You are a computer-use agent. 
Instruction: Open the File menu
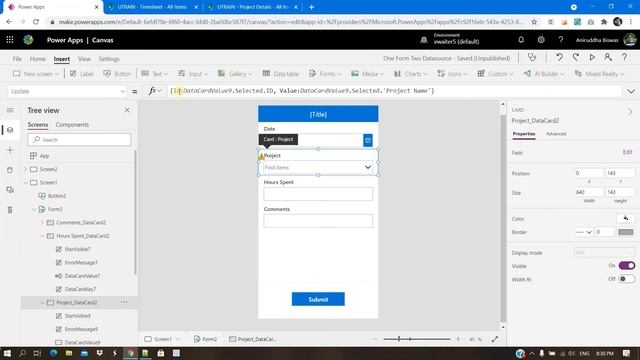(17, 59)
